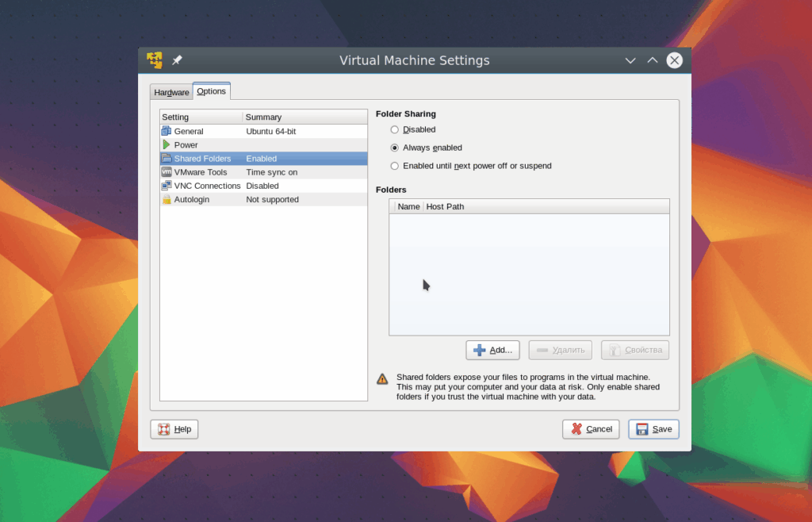Click the General settings icon
This screenshot has width=812, height=522.
pos(167,131)
